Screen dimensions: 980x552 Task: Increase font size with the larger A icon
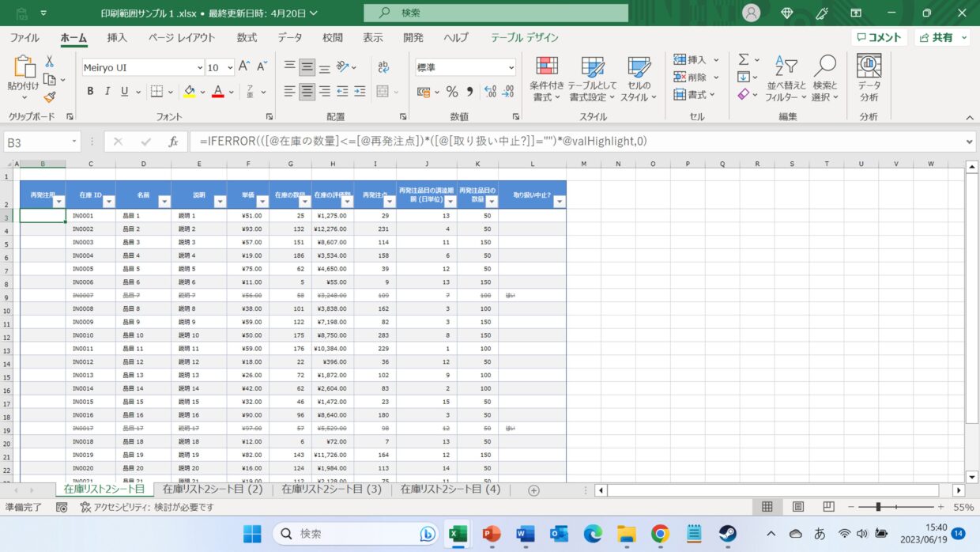pos(243,67)
